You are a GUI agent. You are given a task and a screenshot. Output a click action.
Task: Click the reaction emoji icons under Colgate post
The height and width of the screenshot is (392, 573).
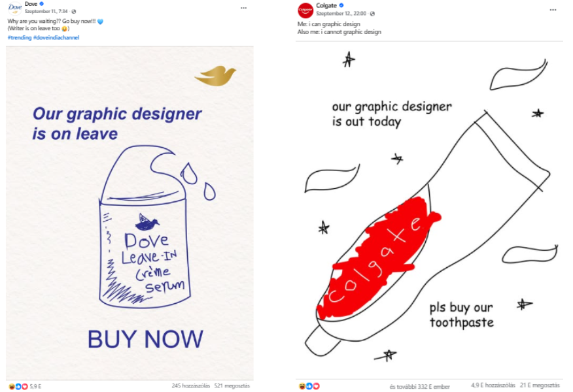pyautogui.click(x=309, y=386)
